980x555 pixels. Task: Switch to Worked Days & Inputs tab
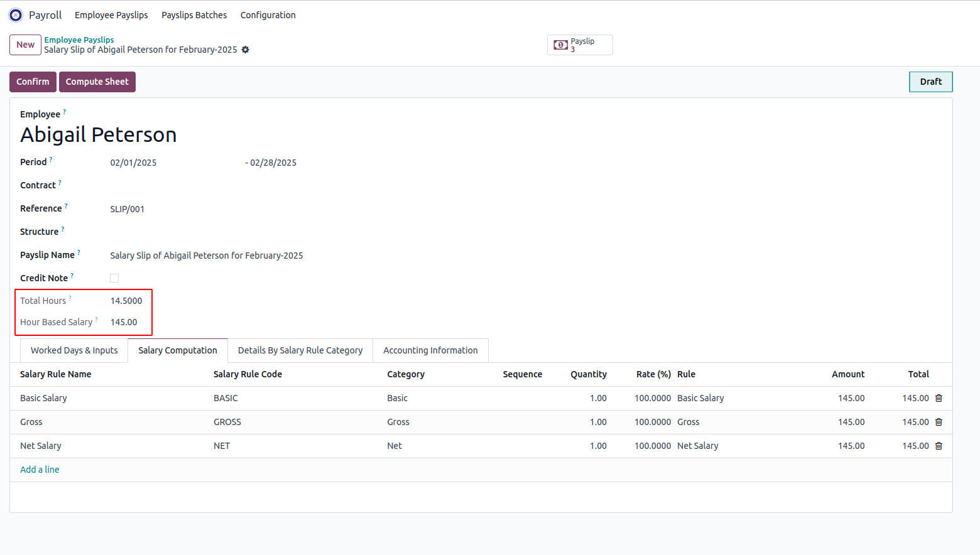click(x=74, y=350)
